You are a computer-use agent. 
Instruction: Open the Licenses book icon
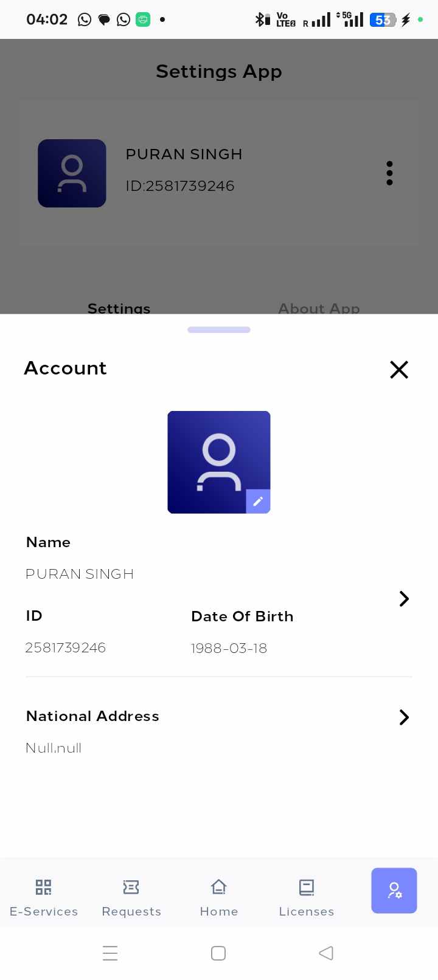point(307,888)
